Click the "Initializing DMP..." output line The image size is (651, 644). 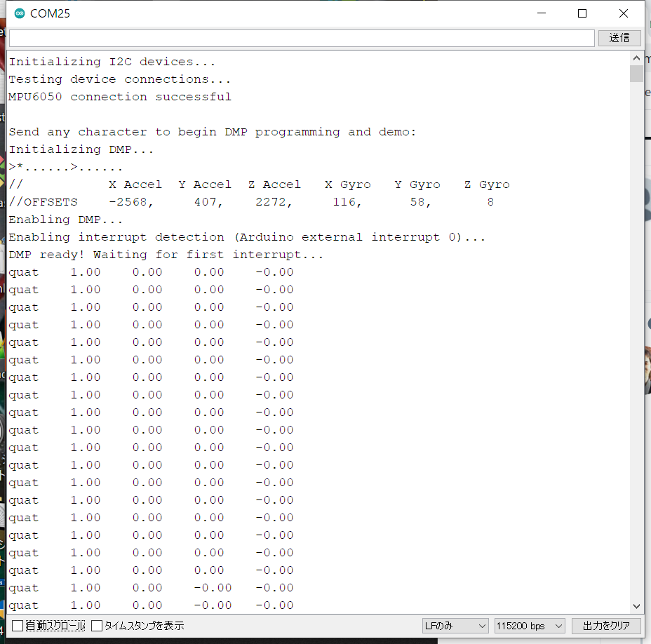pyautogui.click(x=81, y=149)
